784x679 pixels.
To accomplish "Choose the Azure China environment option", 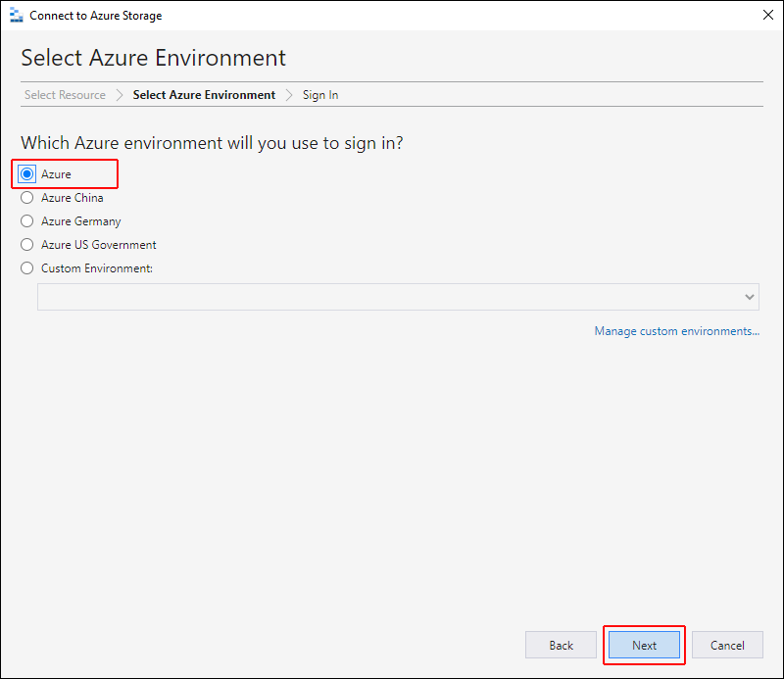I will (27, 198).
